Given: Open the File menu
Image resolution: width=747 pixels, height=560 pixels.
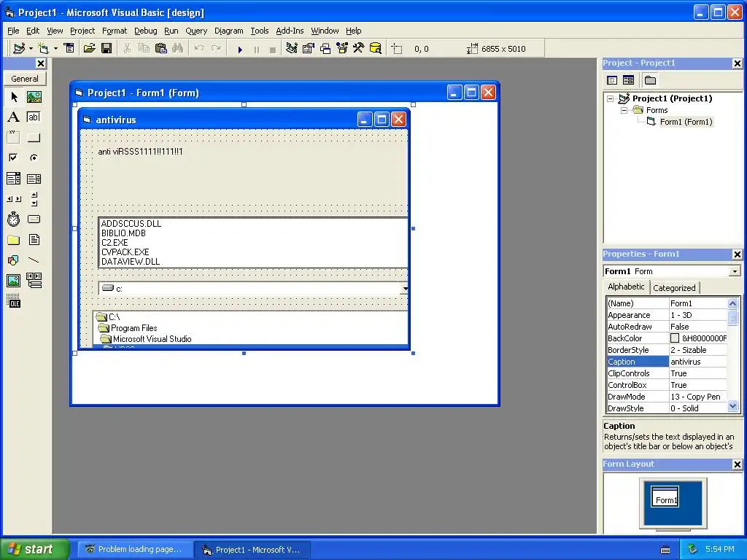Looking at the screenshot, I should 13,31.
